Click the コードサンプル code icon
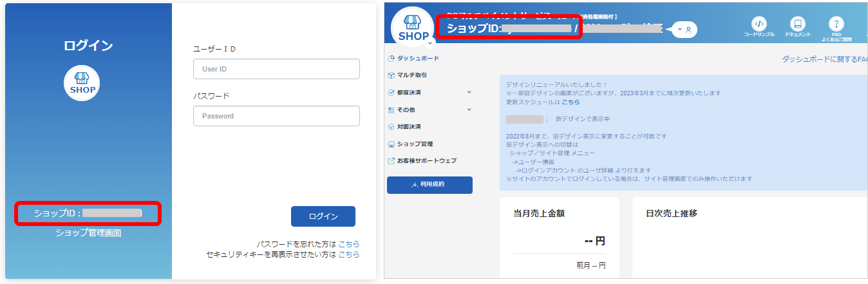The image size is (868, 284). (x=759, y=24)
